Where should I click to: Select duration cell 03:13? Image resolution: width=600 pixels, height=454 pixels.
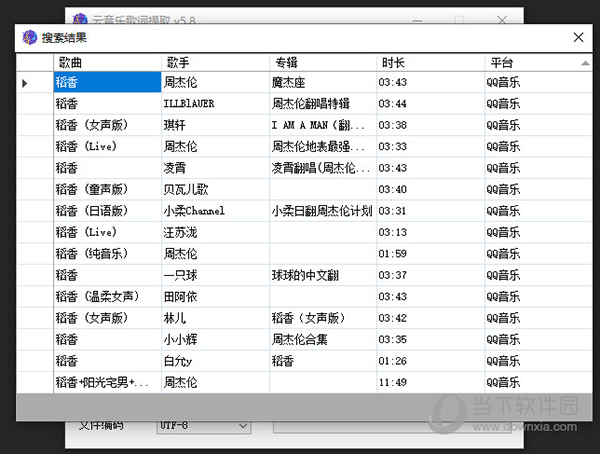click(x=430, y=232)
